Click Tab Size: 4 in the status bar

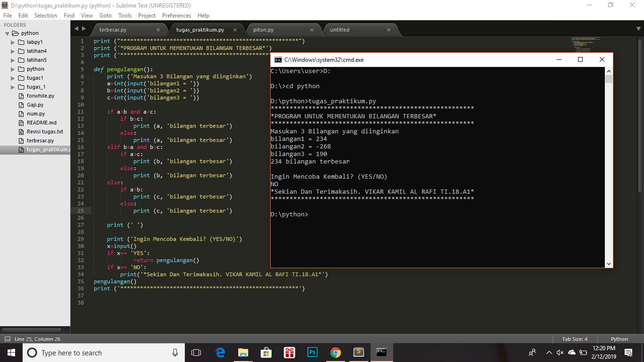576,338
